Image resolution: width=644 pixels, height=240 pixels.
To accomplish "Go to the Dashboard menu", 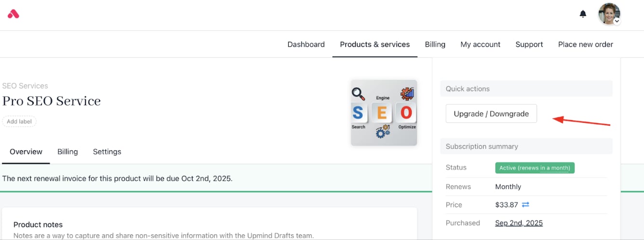I will coord(306,44).
